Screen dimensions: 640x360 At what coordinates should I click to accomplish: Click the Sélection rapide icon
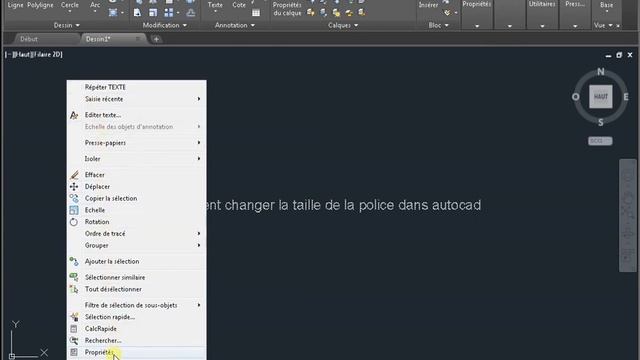coord(74,317)
